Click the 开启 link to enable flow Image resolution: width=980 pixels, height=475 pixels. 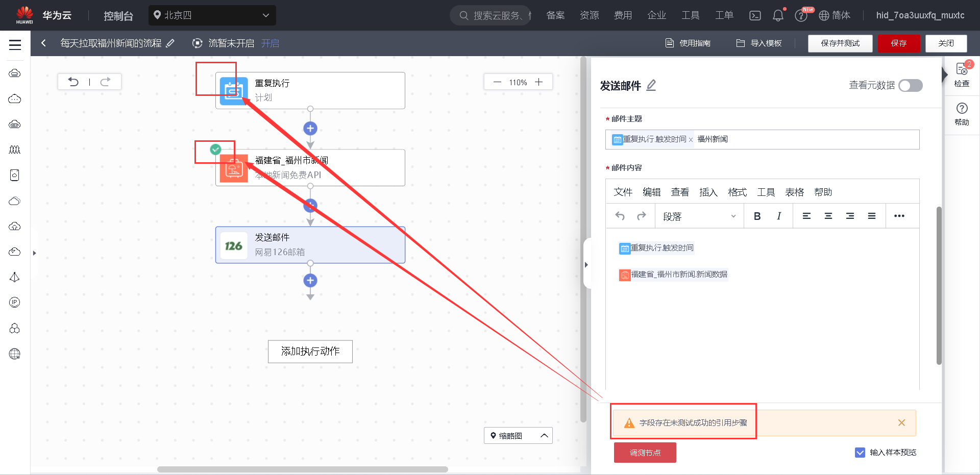(x=271, y=43)
